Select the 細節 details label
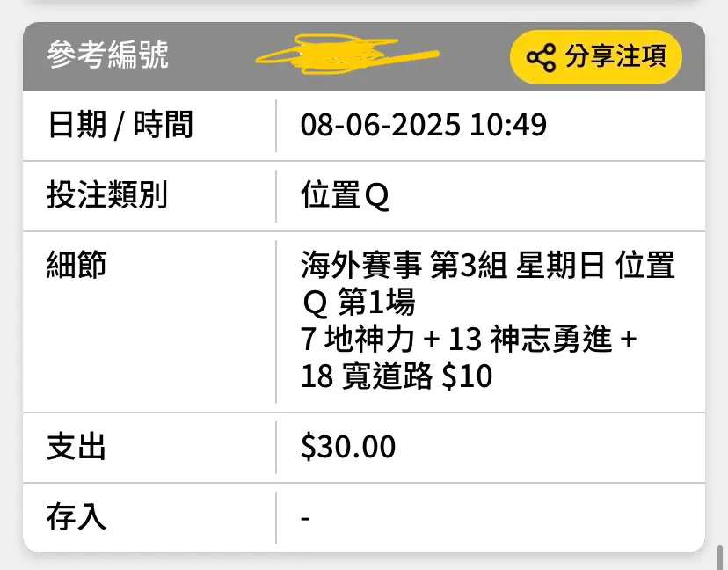 pyautogui.click(x=76, y=264)
